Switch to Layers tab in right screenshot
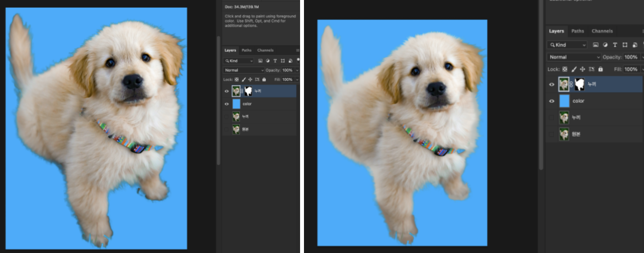 [556, 31]
